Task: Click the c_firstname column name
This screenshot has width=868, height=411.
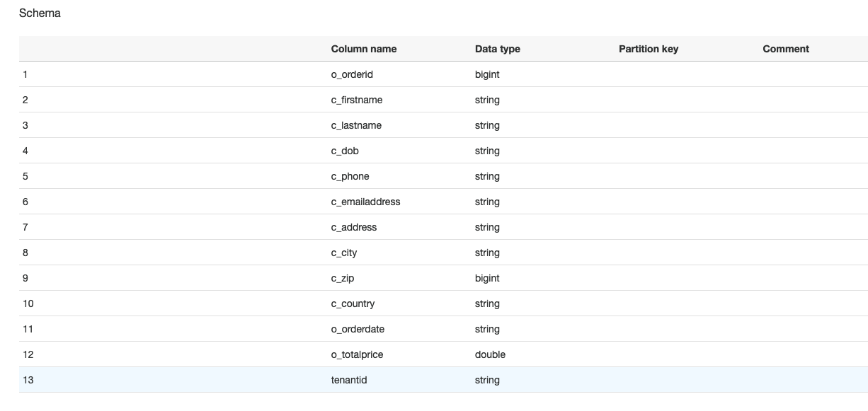Action: [357, 100]
